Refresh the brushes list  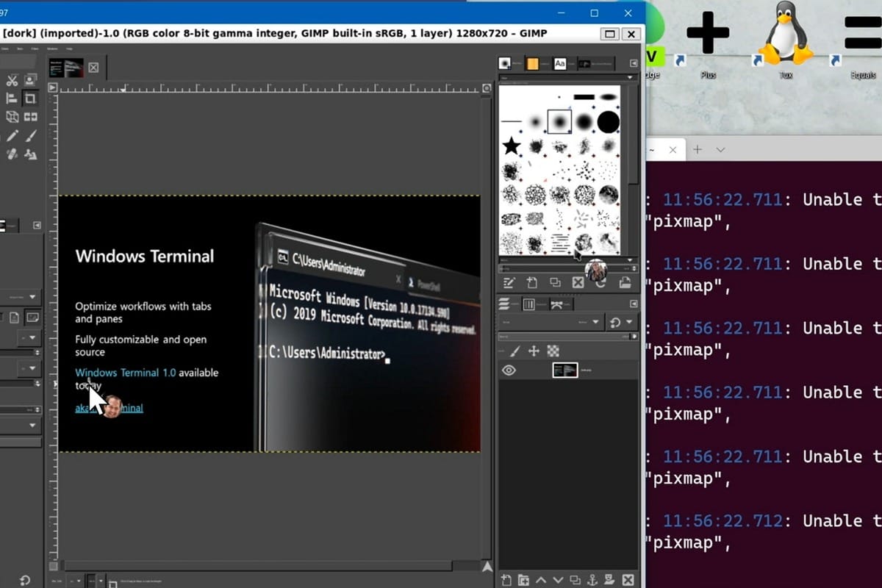[600, 282]
